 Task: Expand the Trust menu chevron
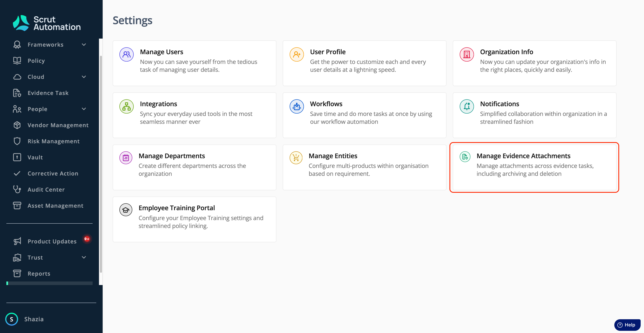(84, 257)
